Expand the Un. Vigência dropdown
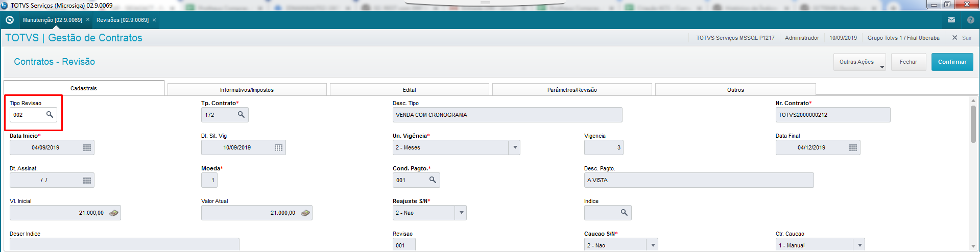980x252 pixels. point(515,147)
